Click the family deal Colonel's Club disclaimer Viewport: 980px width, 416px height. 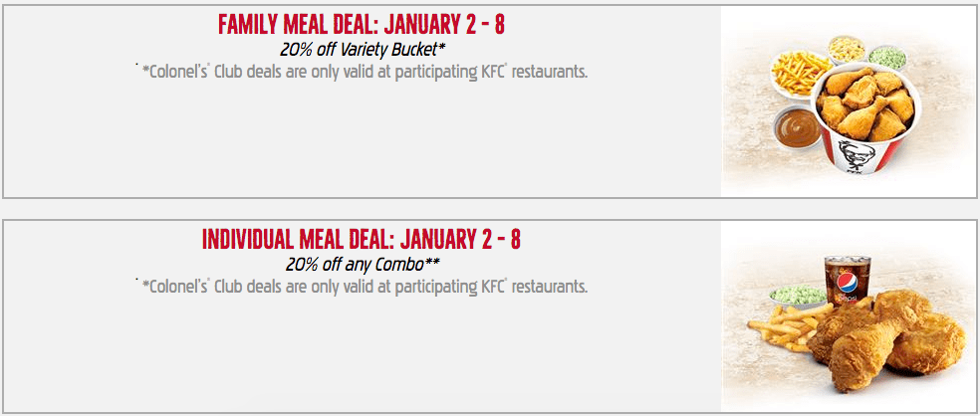(x=363, y=72)
